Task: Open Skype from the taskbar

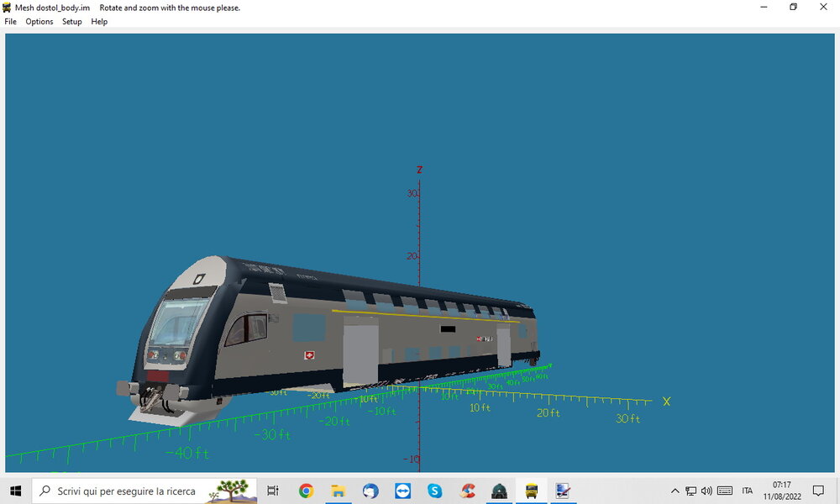Action: point(434,491)
